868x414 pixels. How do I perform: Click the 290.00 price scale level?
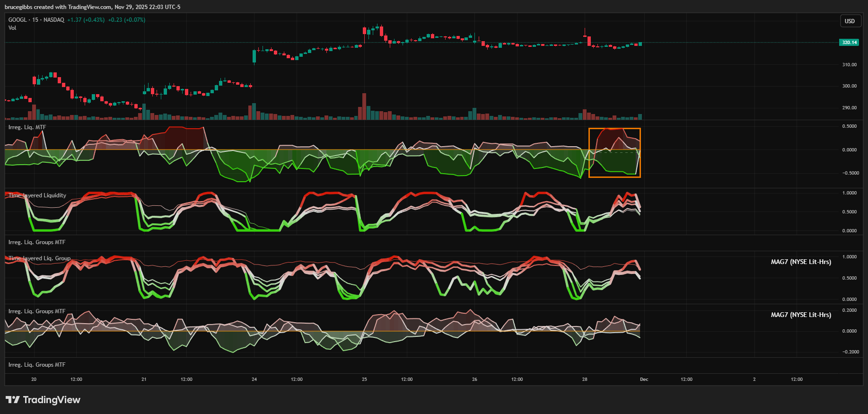[x=849, y=108]
